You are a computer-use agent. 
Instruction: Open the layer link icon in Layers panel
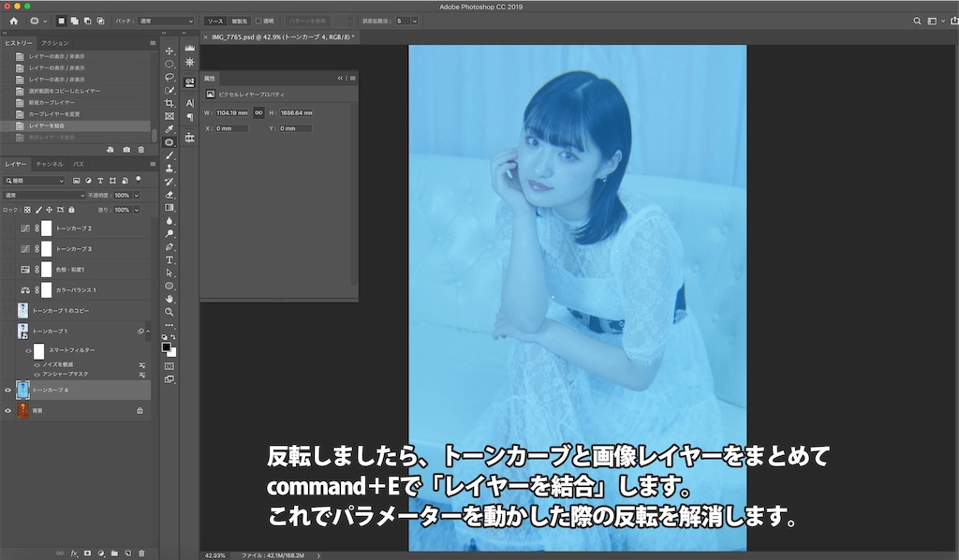[60, 553]
